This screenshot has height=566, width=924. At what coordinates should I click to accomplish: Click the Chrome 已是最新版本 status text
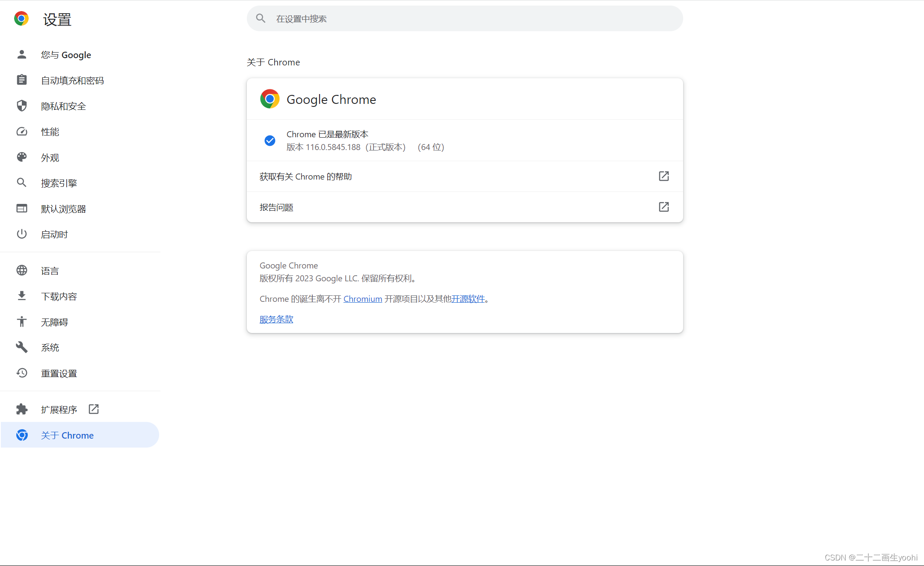327,134
